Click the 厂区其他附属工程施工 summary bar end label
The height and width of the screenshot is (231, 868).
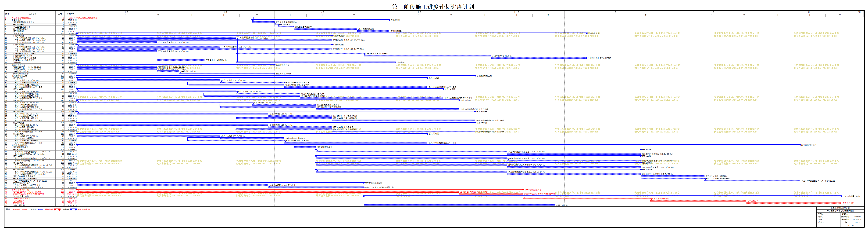click(852, 196)
